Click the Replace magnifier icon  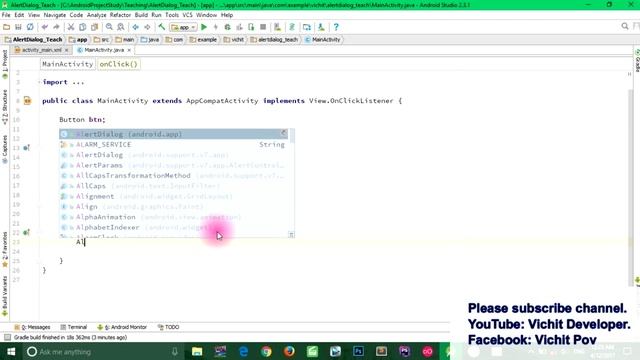tap(121, 27)
